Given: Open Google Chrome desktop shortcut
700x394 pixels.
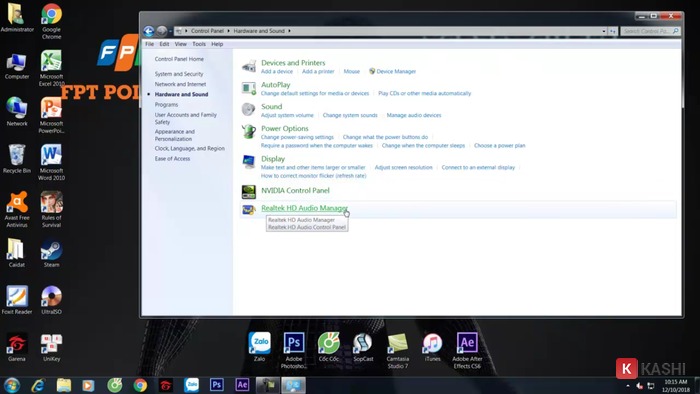Looking at the screenshot, I should (x=51, y=21).
